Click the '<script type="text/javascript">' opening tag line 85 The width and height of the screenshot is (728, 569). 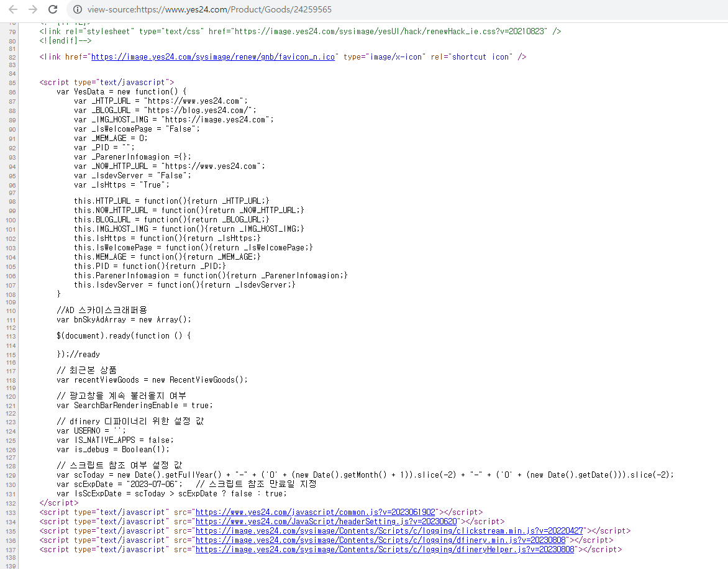click(107, 82)
